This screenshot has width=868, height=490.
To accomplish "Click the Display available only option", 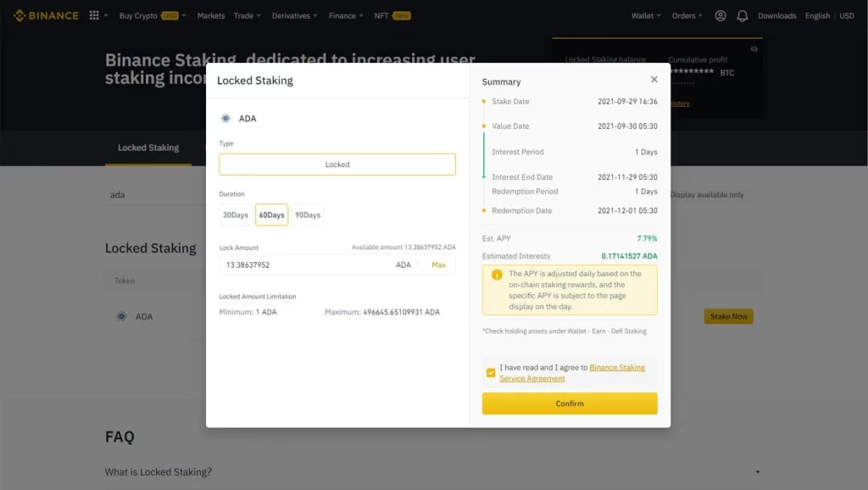I will click(x=706, y=194).
